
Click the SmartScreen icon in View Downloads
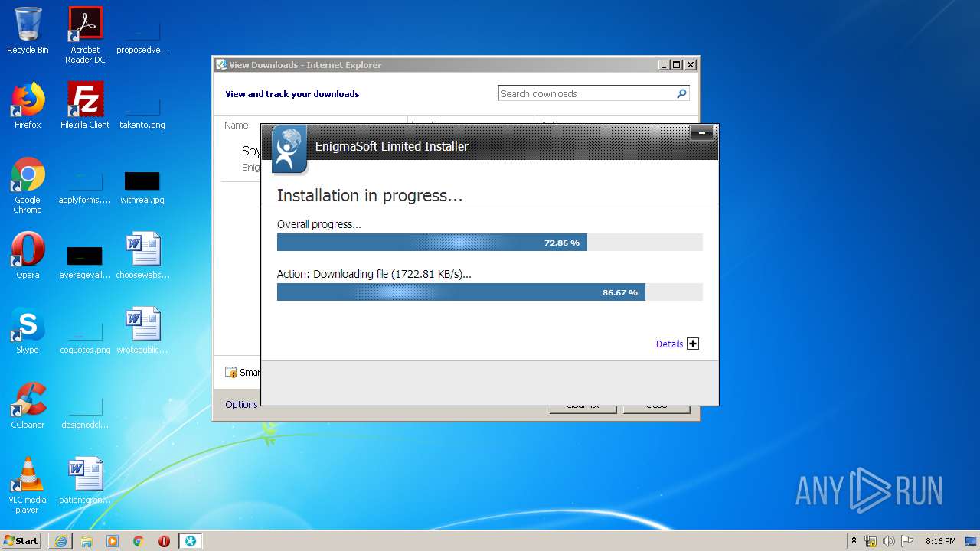click(231, 373)
